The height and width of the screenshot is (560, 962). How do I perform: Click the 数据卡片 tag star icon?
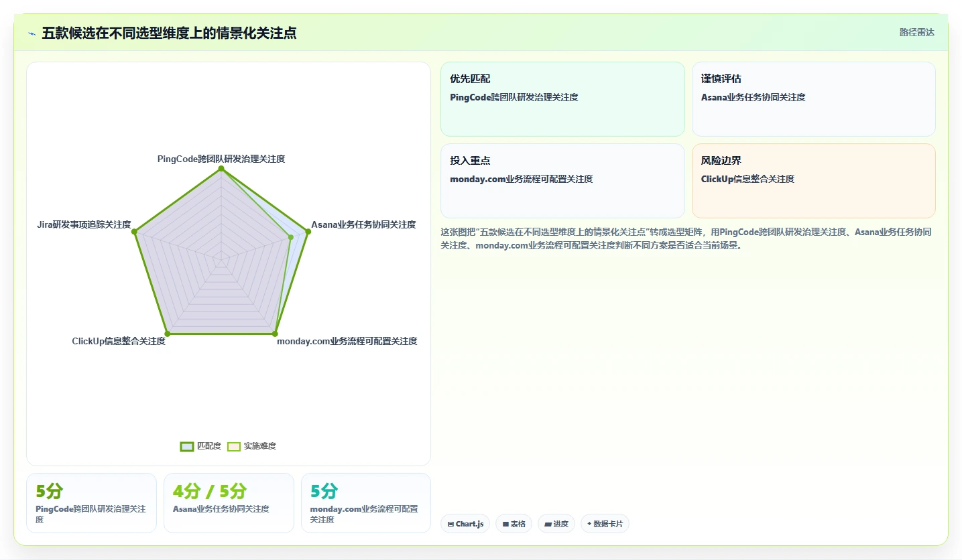pos(589,524)
